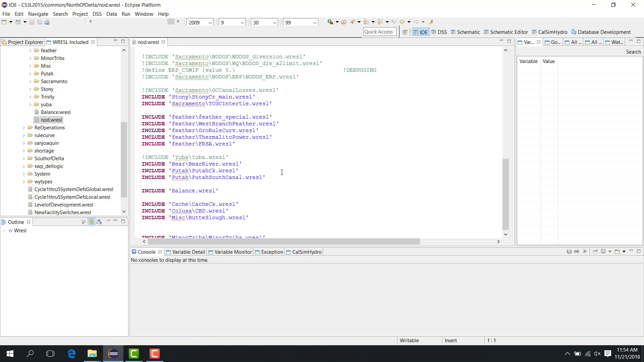
Task: Click the Last Edit Location icon
Action: (394, 22)
